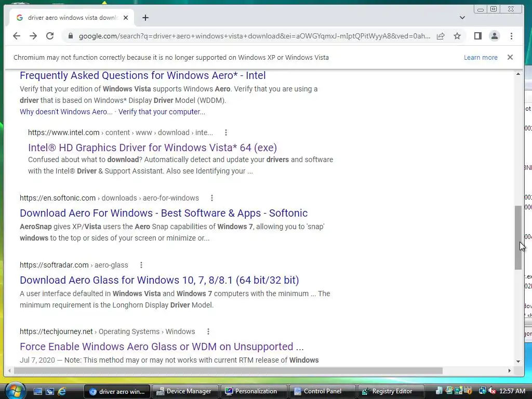532x399 pixels.
Task: Close the driver aero search tab
Action: [126, 18]
